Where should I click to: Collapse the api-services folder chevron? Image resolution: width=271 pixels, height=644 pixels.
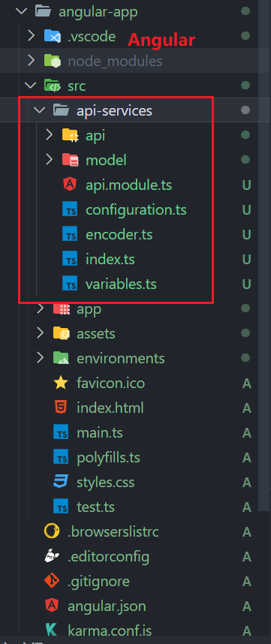point(40,110)
